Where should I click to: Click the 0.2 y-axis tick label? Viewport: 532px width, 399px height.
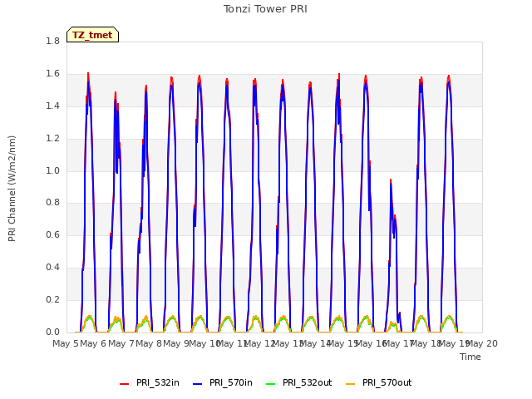coord(52,299)
